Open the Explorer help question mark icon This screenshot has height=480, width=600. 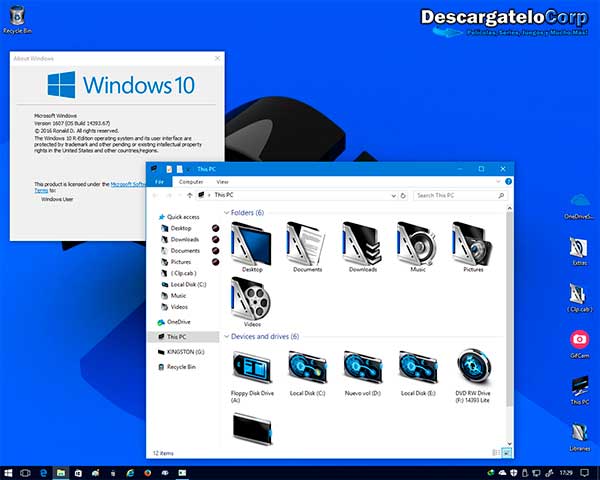click(x=508, y=181)
